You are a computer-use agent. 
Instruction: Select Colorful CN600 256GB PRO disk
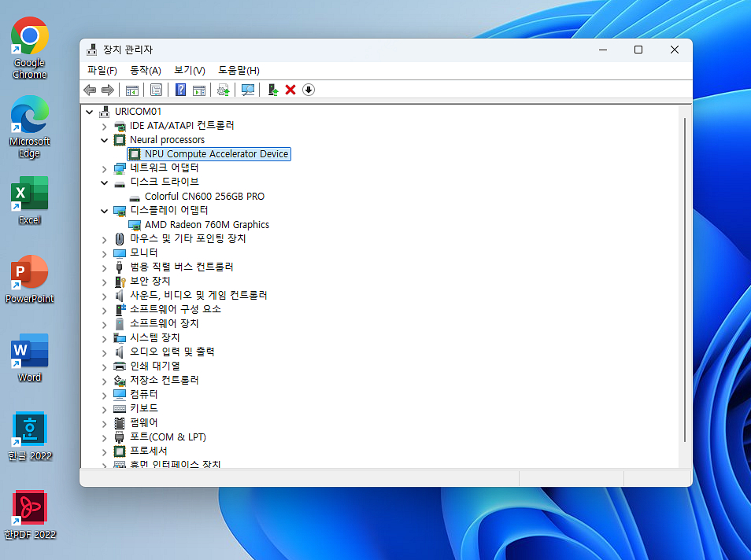point(204,197)
